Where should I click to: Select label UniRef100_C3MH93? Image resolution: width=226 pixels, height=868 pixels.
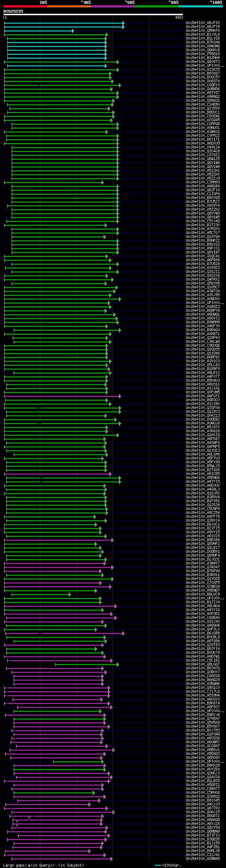pos(203,182)
